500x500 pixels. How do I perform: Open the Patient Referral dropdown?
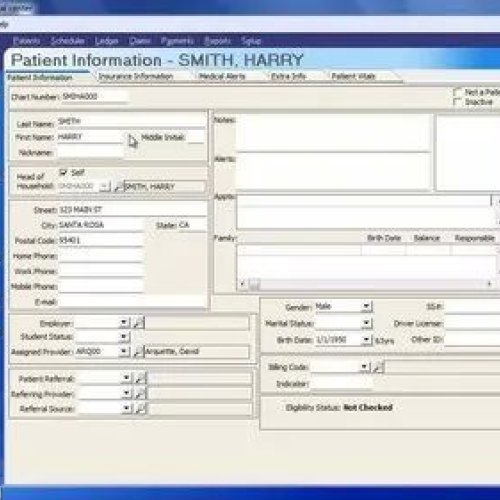click(x=126, y=378)
